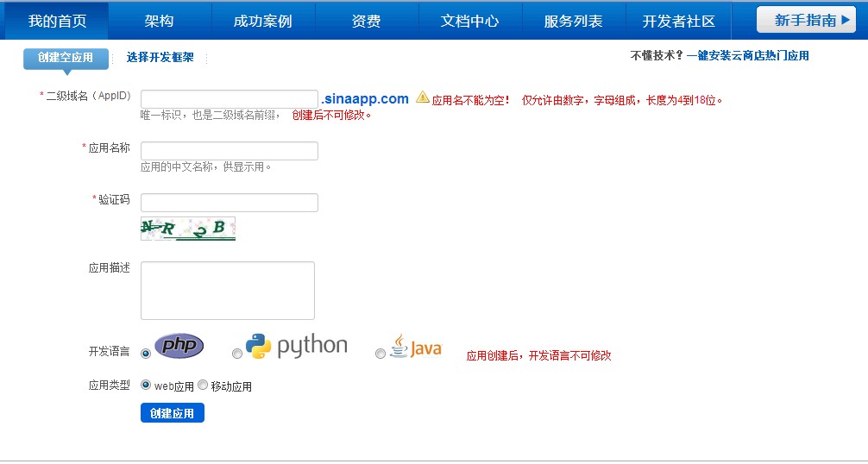Choose the 移动应用 application type
This screenshot has height=464, width=868.
click(203, 386)
